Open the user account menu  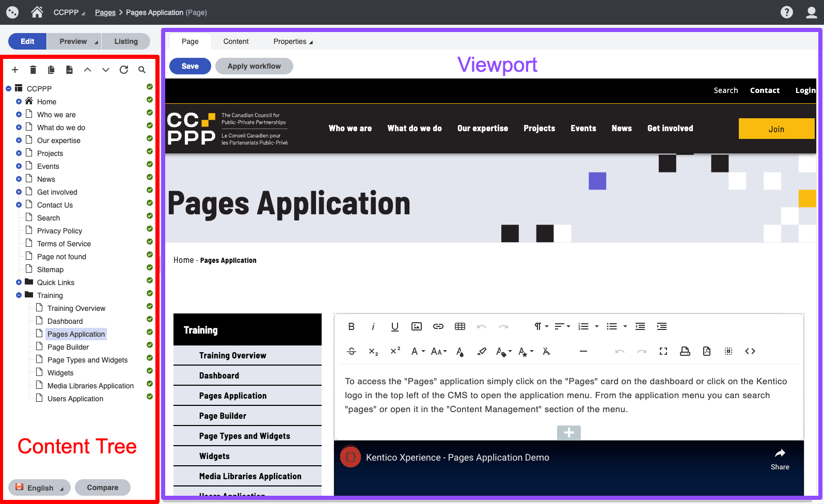point(812,12)
